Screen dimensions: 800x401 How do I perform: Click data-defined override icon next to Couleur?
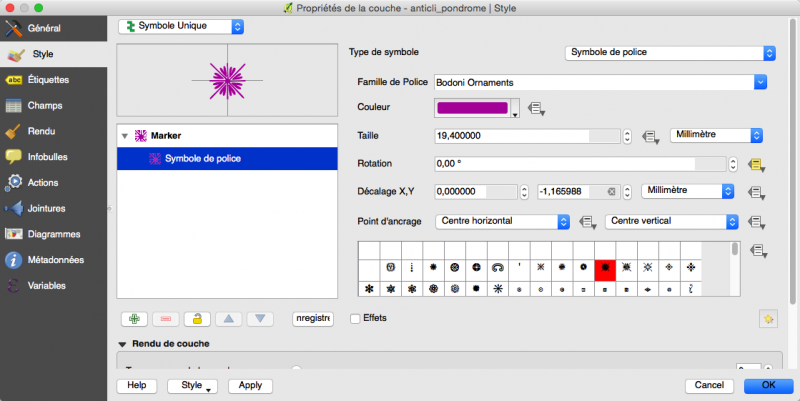[x=536, y=108]
